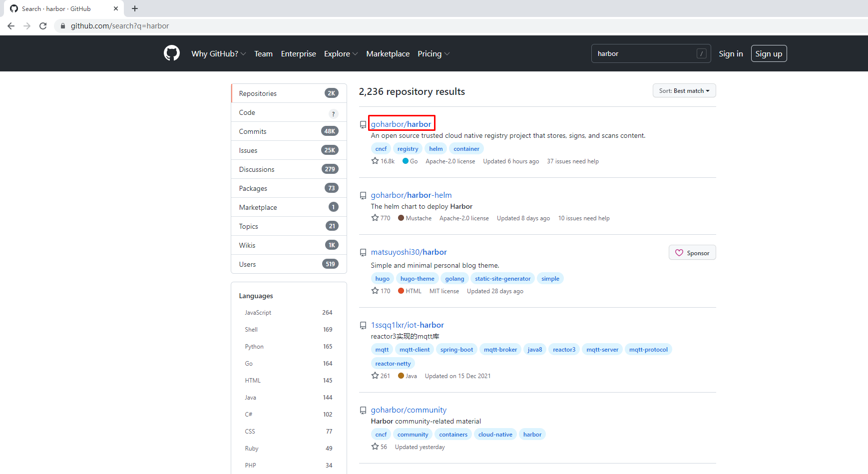Click the GitHub Octocat logo

(171, 53)
